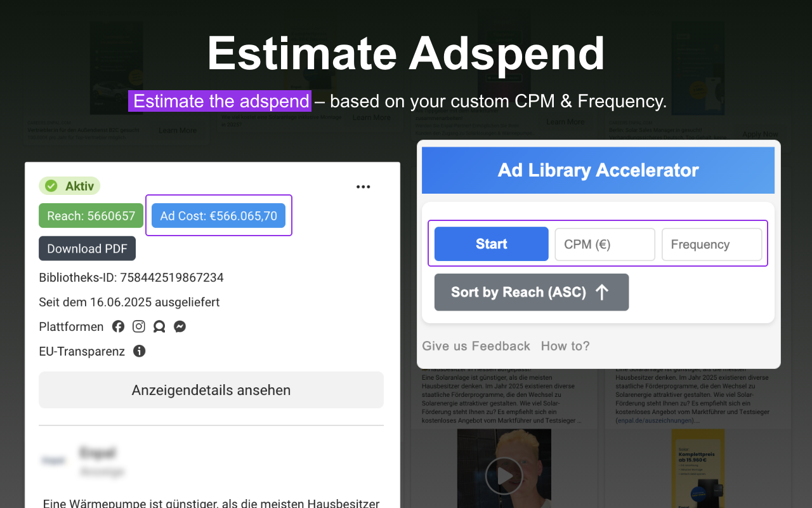Open the three-dot options menu
Image resolution: width=812 pixels, height=508 pixels.
(363, 186)
